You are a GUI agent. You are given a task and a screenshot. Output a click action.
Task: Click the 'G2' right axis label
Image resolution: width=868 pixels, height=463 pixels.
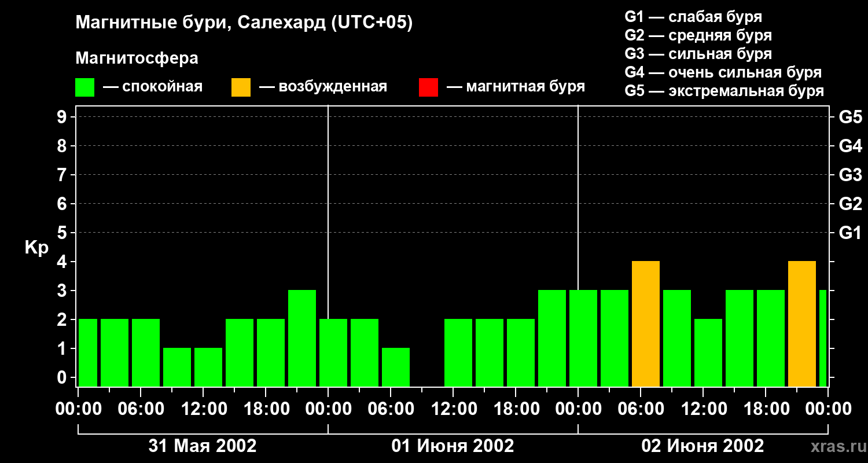[x=851, y=204]
